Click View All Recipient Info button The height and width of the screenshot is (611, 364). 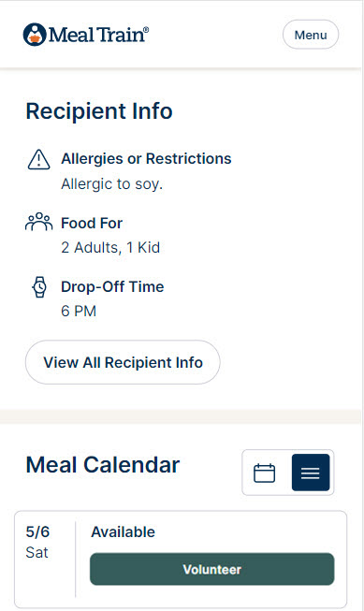(x=123, y=362)
